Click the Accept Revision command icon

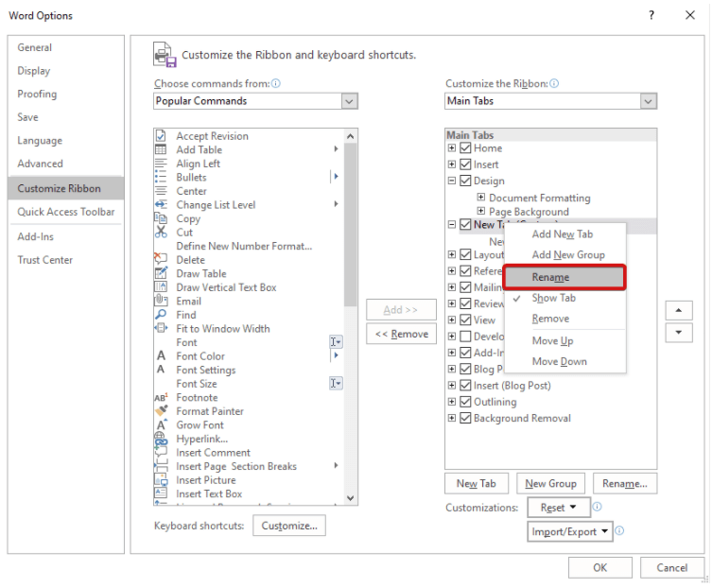pos(161,136)
